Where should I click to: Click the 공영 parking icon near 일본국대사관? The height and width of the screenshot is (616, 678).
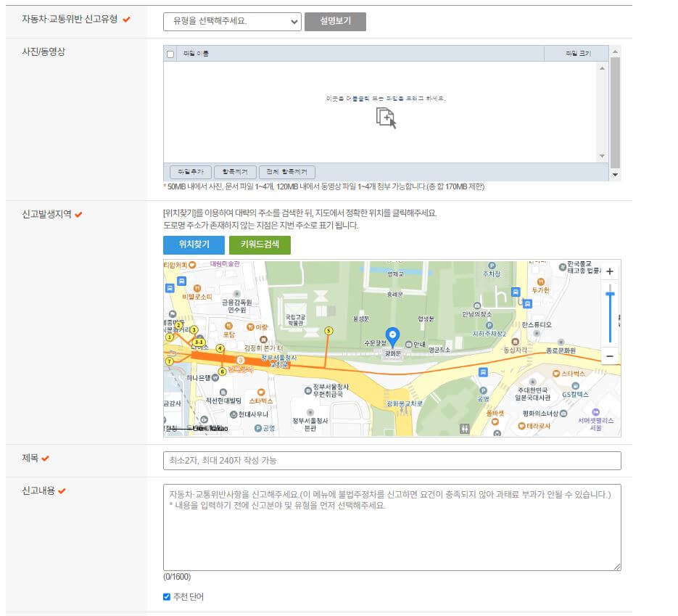point(484,390)
